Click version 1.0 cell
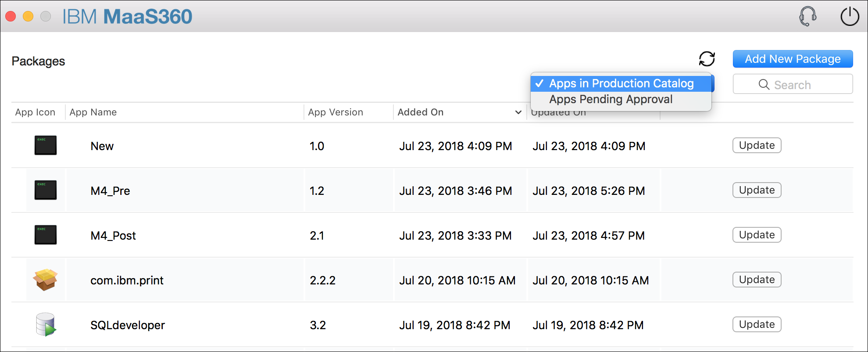Image resolution: width=868 pixels, height=352 pixels. [317, 146]
